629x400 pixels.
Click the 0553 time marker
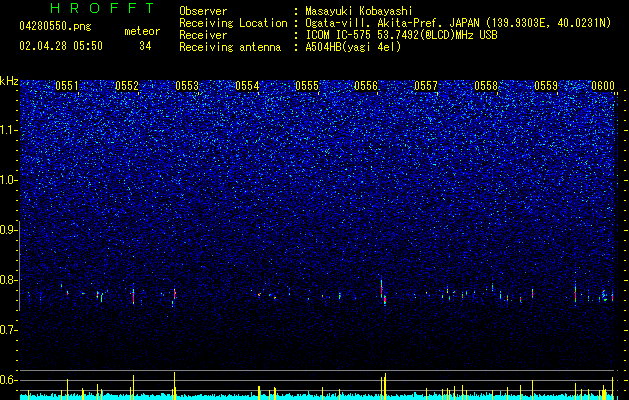[x=187, y=86]
